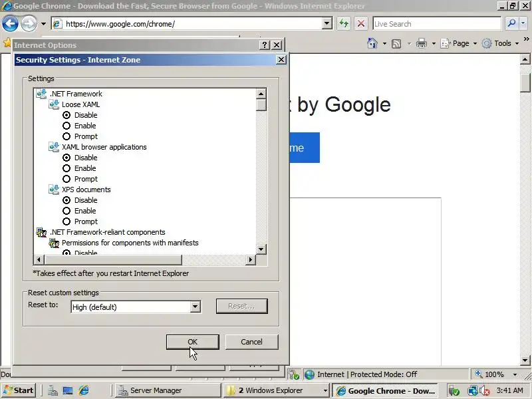The image size is (532, 399).
Task: Expand the address bar history dropdown
Action: pos(327,24)
